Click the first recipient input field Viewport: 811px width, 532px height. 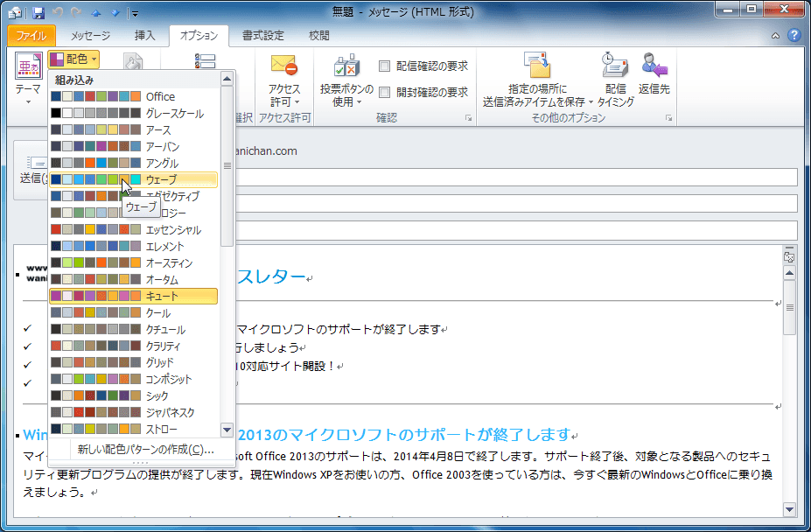tap(516, 178)
